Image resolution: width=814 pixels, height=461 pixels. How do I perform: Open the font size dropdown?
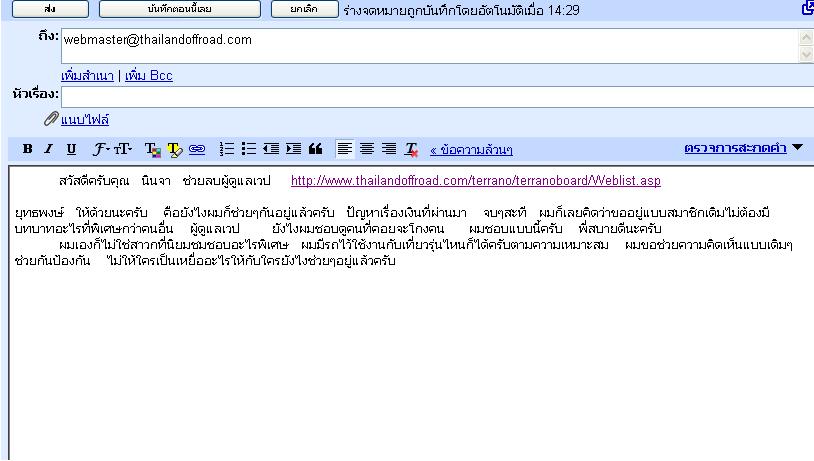pyautogui.click(x=123, y=150)
